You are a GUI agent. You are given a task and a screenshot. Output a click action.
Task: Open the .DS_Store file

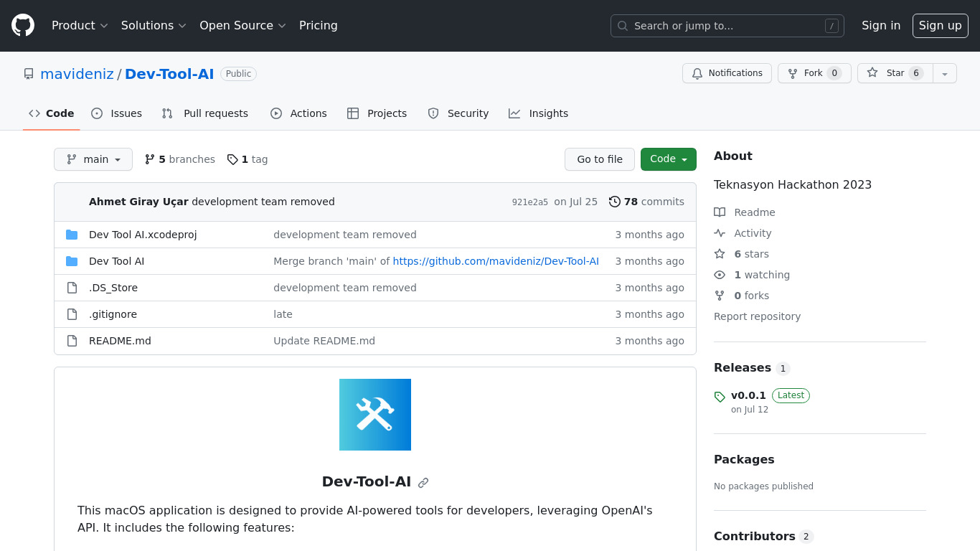[113, 288]
